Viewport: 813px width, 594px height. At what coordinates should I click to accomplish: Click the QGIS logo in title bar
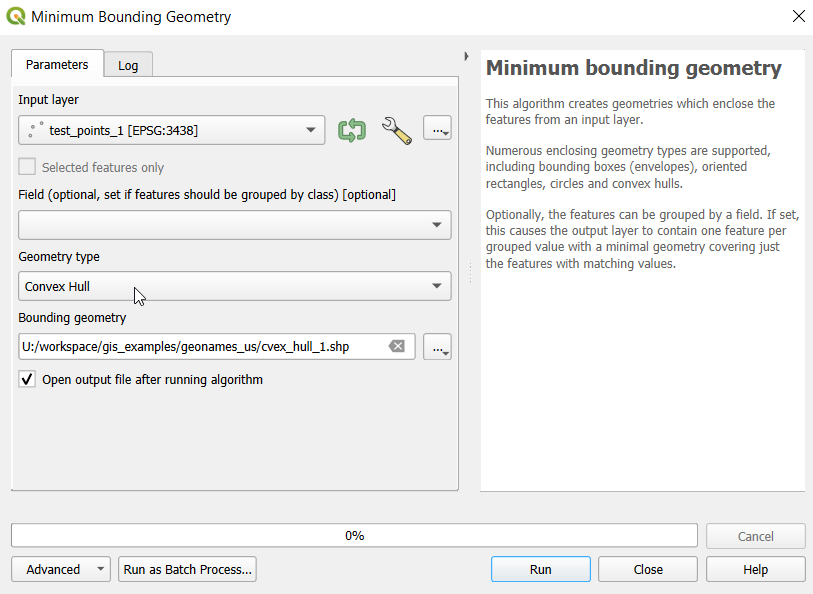pyautogui.click(x=16, y=17)
